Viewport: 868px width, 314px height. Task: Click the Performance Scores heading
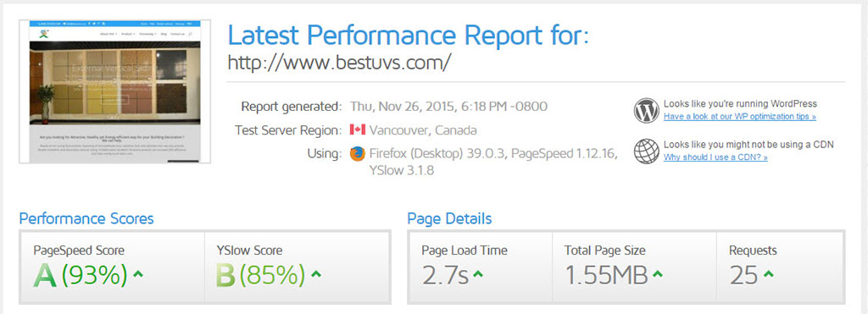[86, 218]
